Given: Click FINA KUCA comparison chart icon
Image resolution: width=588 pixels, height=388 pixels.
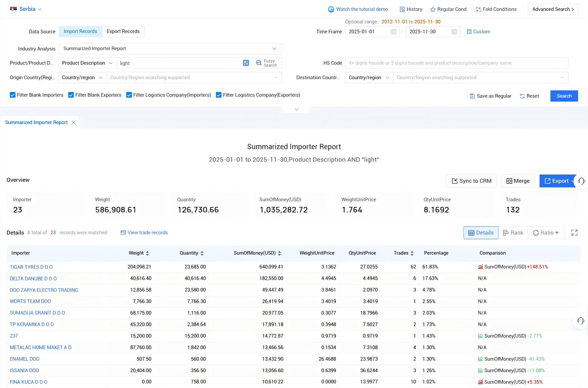Looking at the screenshot, I should coord(481,382).
